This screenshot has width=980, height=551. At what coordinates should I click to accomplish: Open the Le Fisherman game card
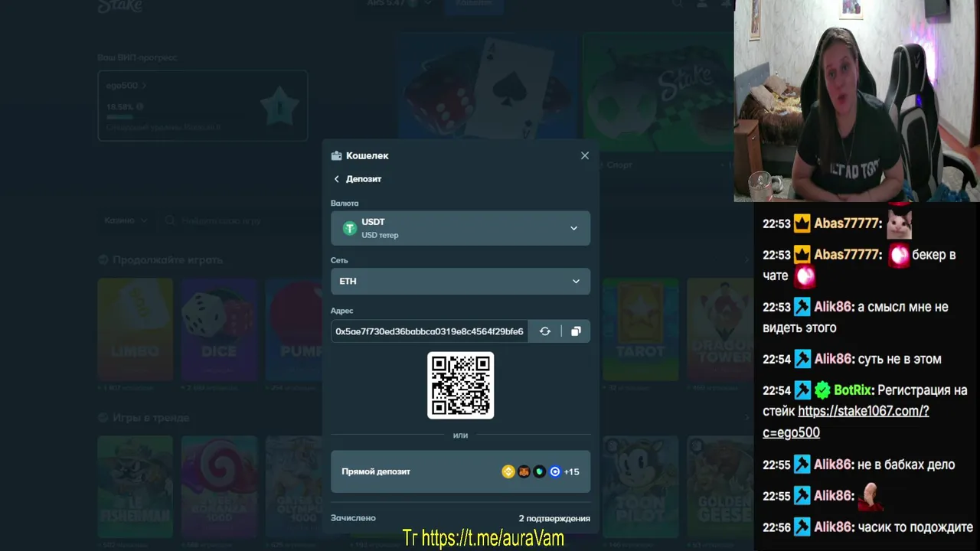tap(135, 487)
